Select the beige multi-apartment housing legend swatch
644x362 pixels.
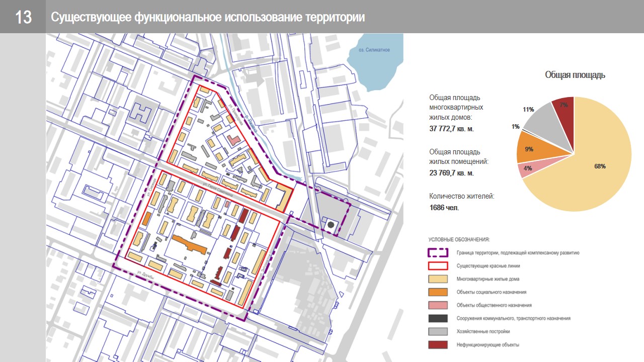(438, 279)
